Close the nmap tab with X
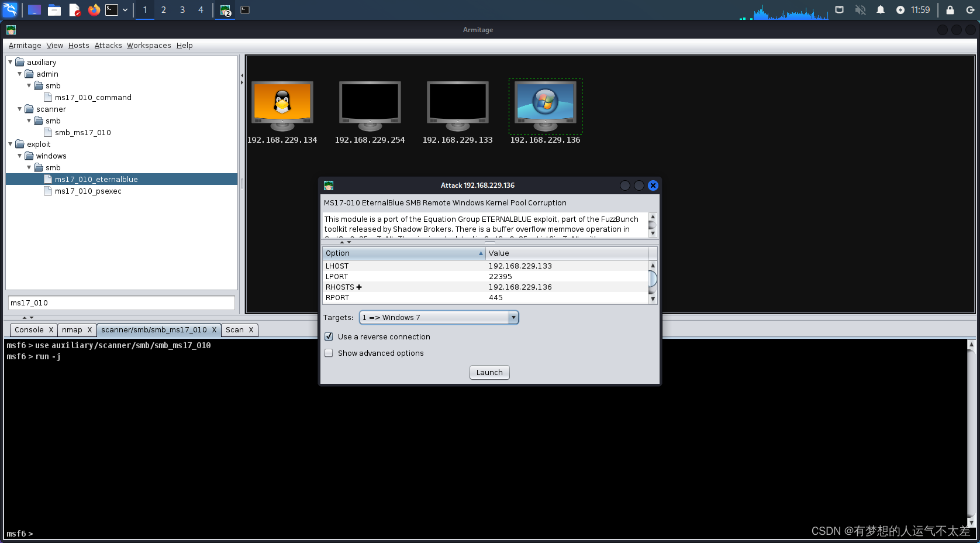The image size is (980, 543). coord(89,330)
